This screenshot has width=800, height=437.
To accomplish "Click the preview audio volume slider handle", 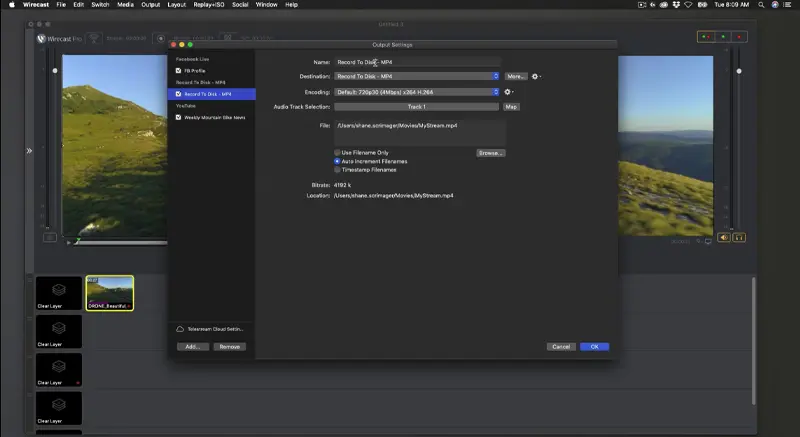I will point(55,71).
